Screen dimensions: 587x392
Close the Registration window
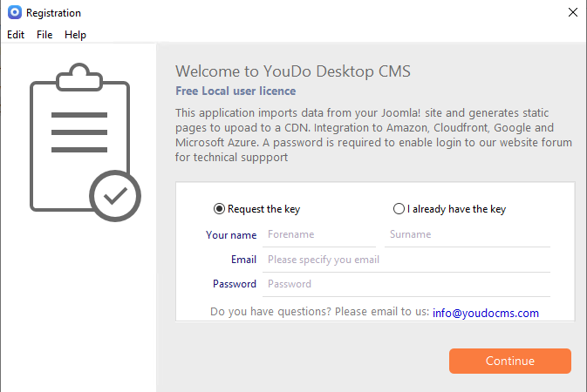(572, 13)
